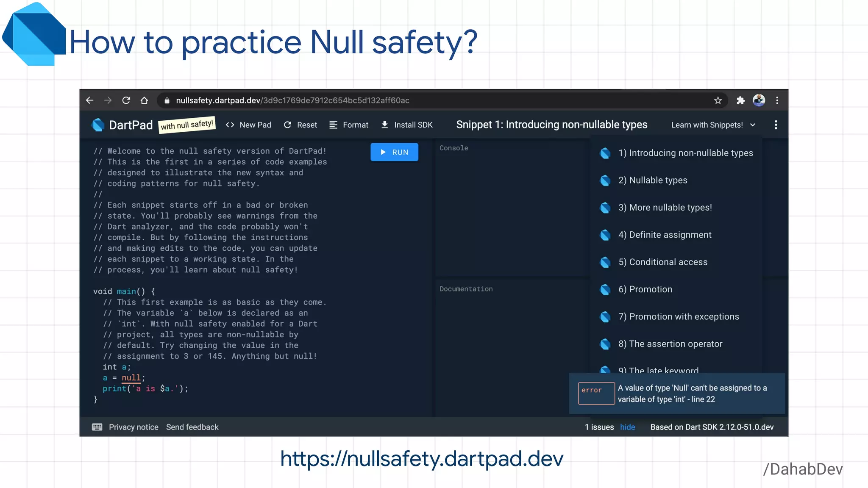868x488 pixels.
Task: Open DartPad overflow three-dot menu
Action: point(776,125)
